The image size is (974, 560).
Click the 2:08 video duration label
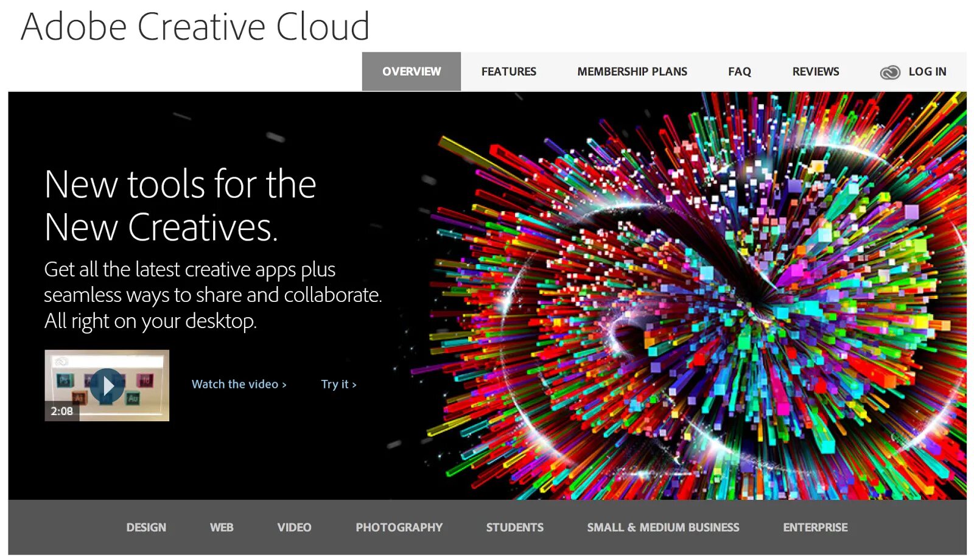point(61,411)
